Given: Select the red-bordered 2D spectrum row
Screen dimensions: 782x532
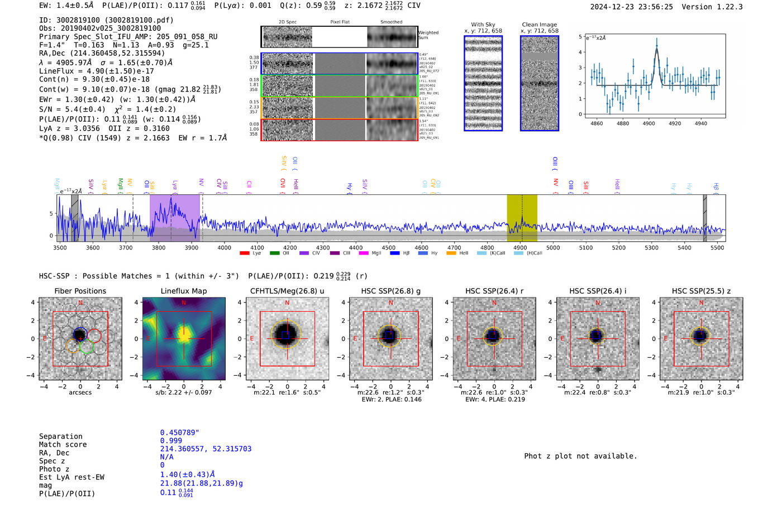Looking at the screenshot, I should pos(340,130).
